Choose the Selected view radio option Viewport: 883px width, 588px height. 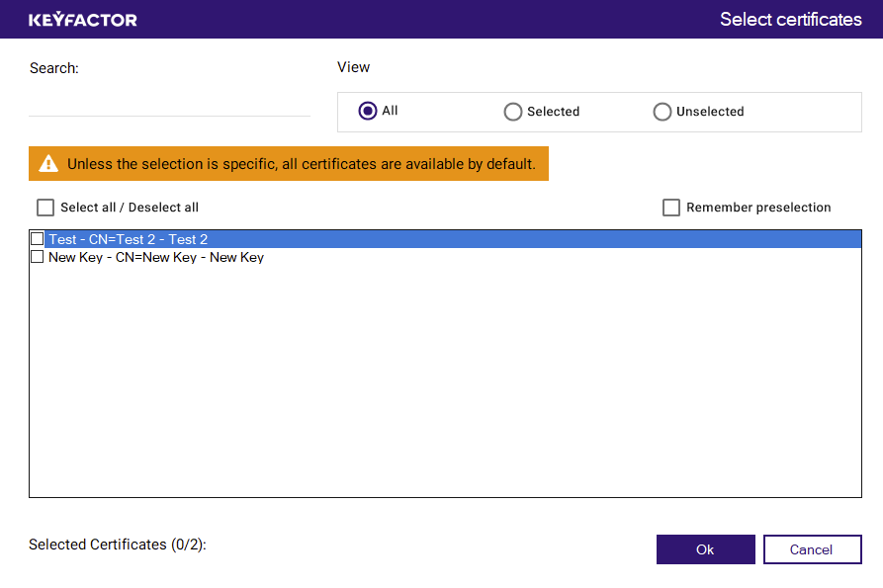pos(513,112)
